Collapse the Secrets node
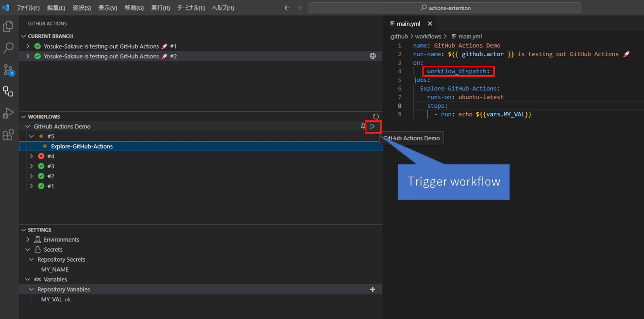Screen dimensions: 644x319 click(28, 249)
